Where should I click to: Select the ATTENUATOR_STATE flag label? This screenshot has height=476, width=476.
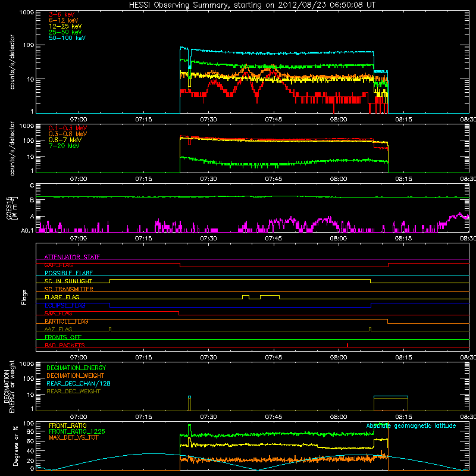tap(72, 257)
